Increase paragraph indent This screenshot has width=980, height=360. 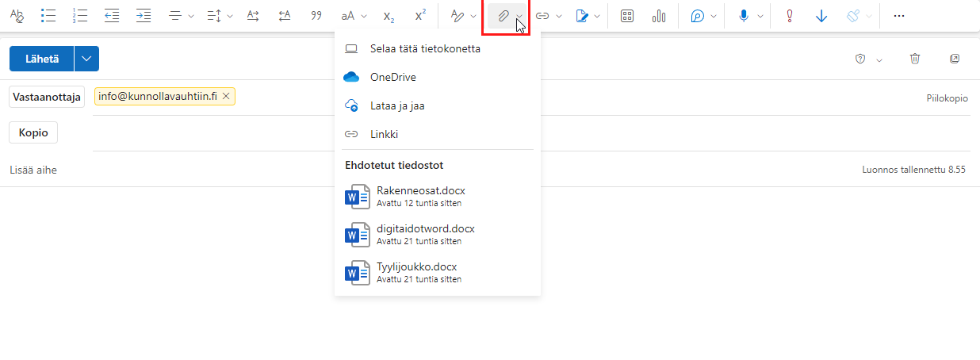pyautogui.click(x=143, y=16)
